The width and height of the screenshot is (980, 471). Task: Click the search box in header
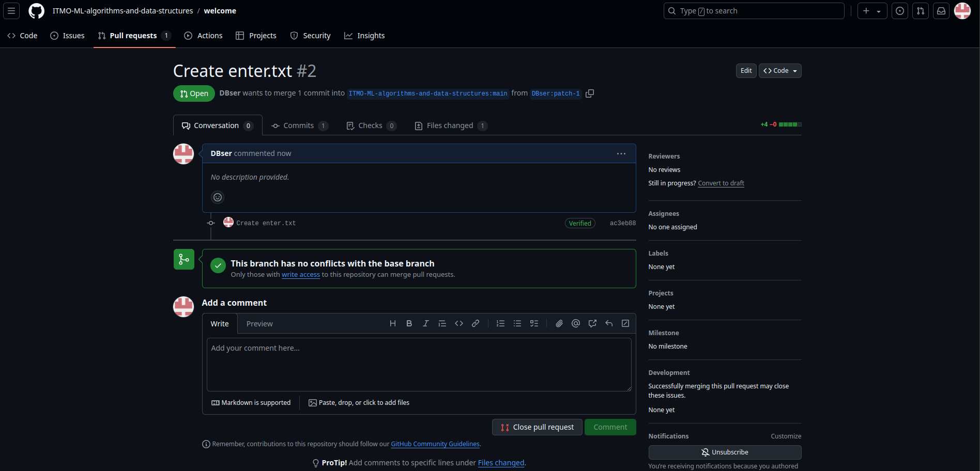click(754, 11)
